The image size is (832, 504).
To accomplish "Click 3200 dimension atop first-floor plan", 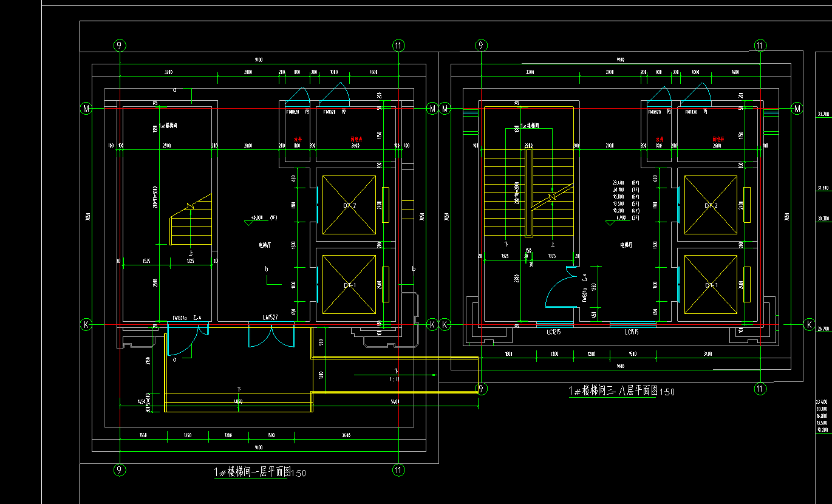I will [169, 72].
